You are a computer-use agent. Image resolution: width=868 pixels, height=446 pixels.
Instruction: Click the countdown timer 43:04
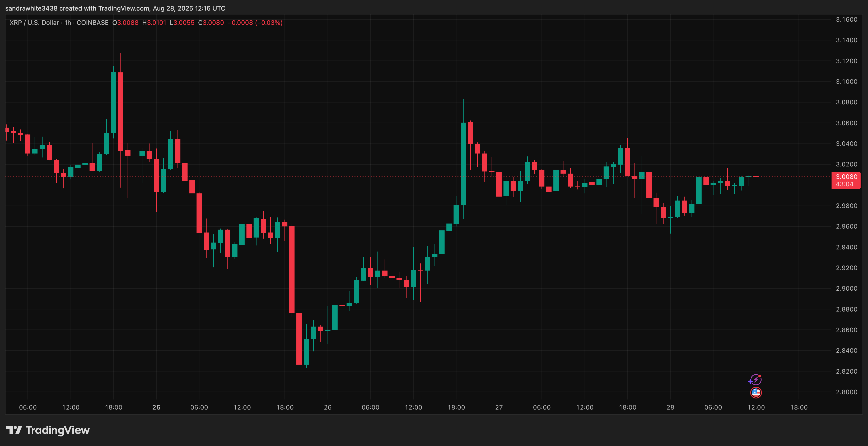pyautogui.click(x=844, y=184)
